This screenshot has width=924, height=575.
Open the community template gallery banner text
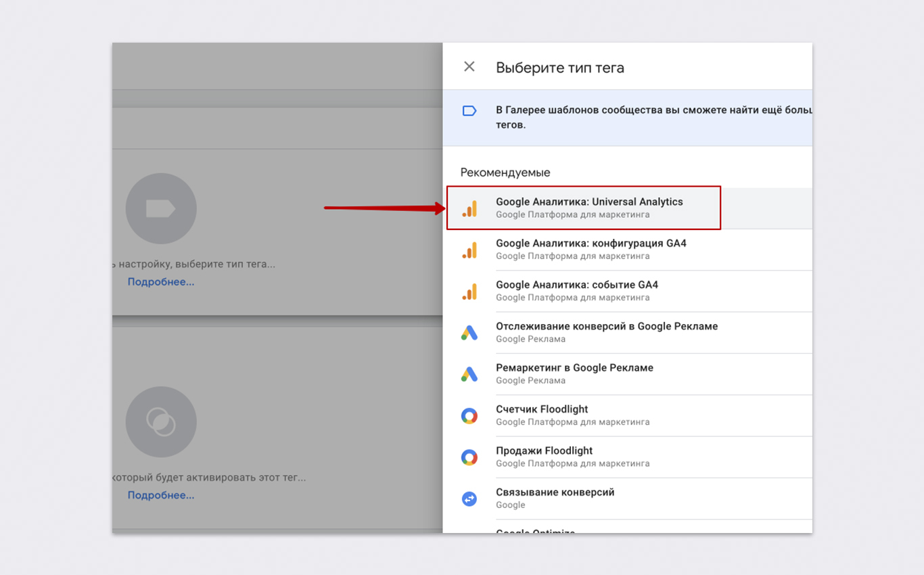click(x=653, y=117)
